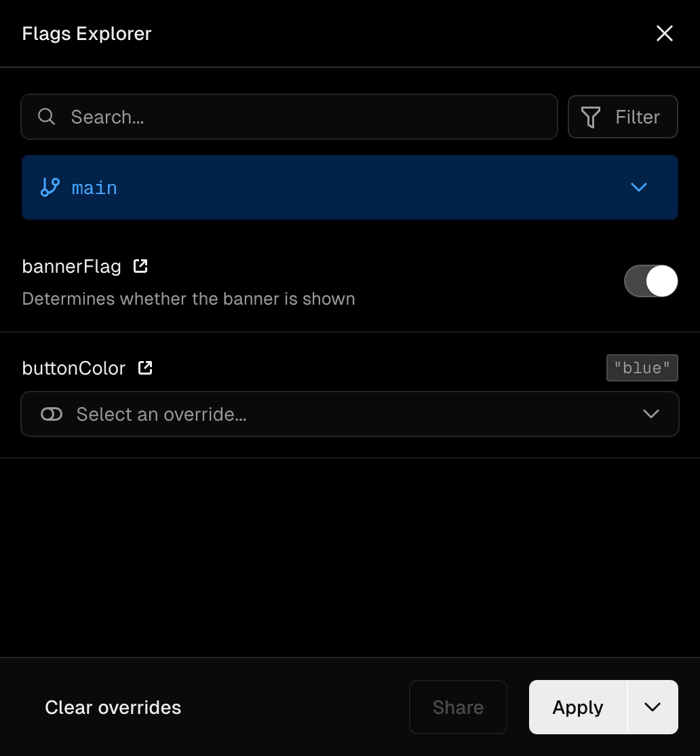Select the buttonColor entry
700x756 pixels.
pos(73,368)
